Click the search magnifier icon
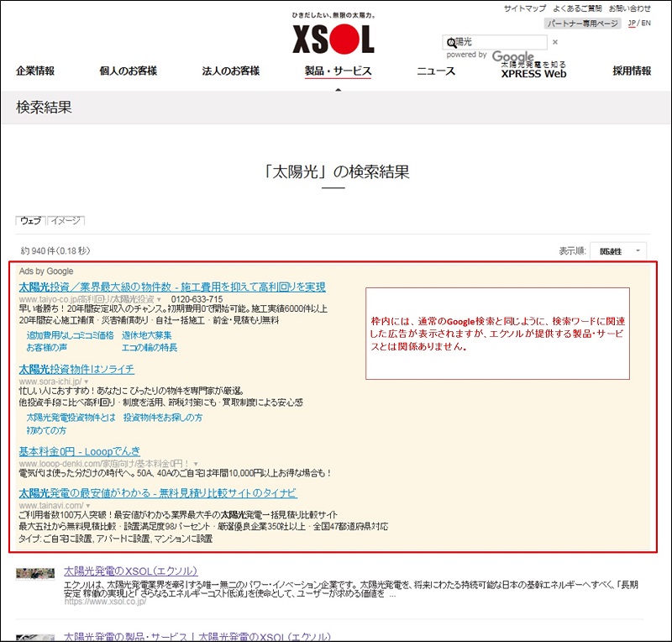This screenshot has width=672, height=642. 451,43
